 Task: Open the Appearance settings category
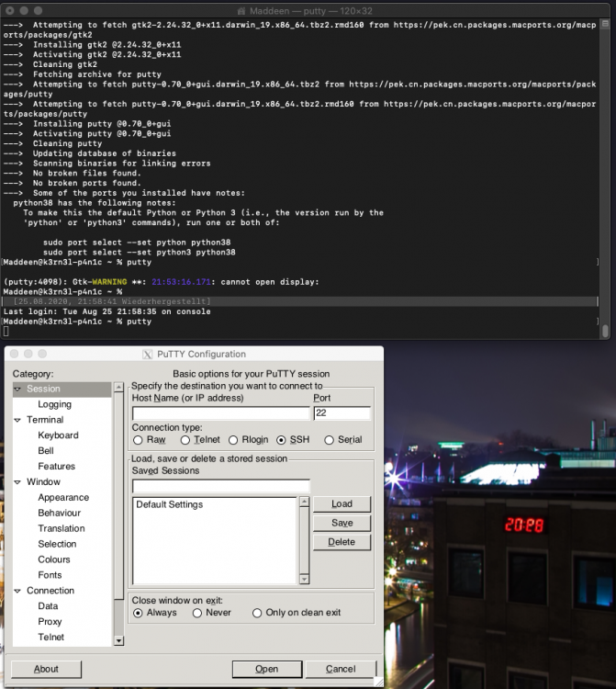[63, 497]
